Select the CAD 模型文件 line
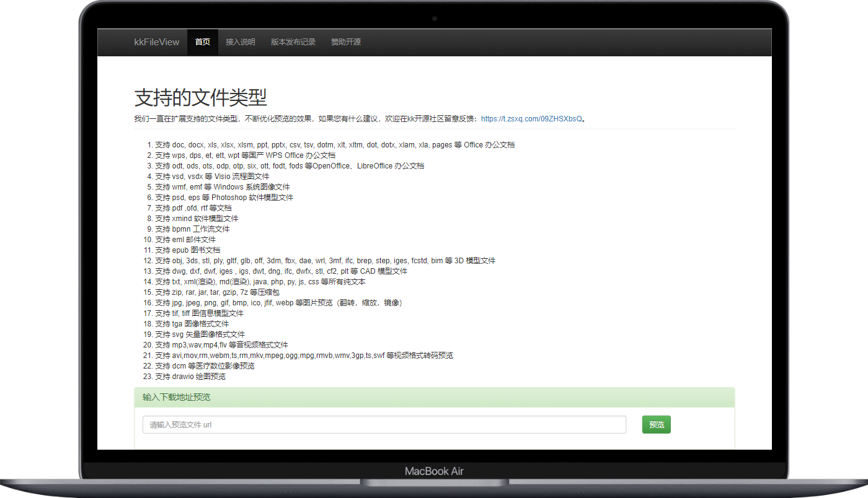The width and height of the screenshot is (868, 498). tap(281, 271)
